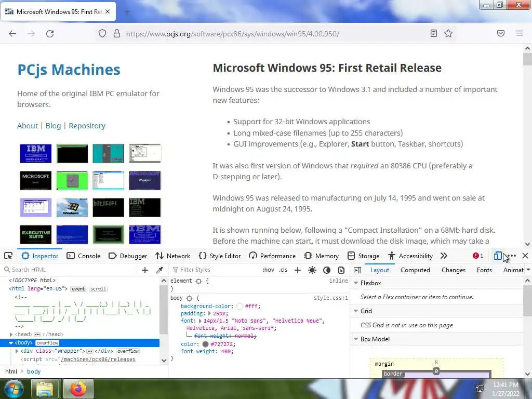Toggle the .cls classes panel
Screen dimensions: 532x399
pyautogui.click(x=283, y=270)
